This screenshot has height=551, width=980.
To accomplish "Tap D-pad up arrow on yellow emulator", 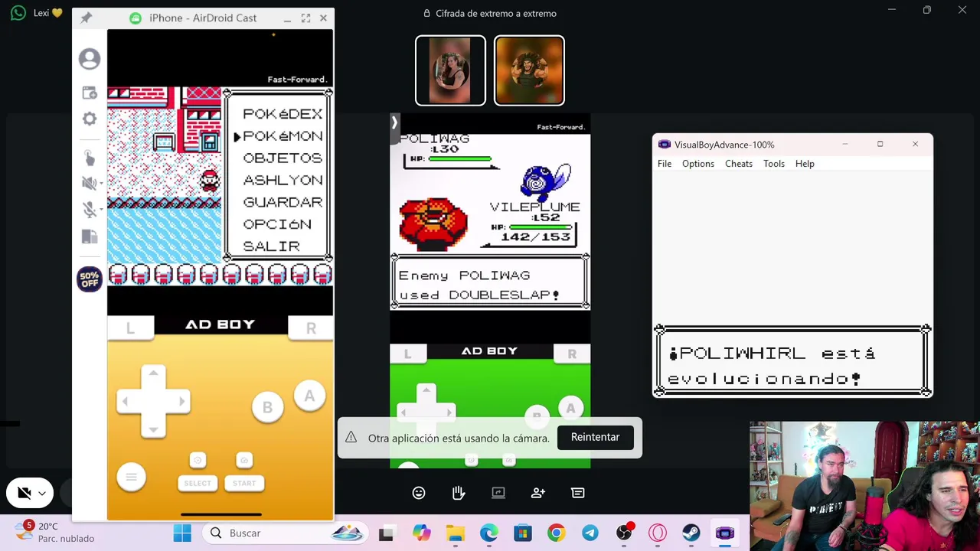I will [x=153, y=373].
